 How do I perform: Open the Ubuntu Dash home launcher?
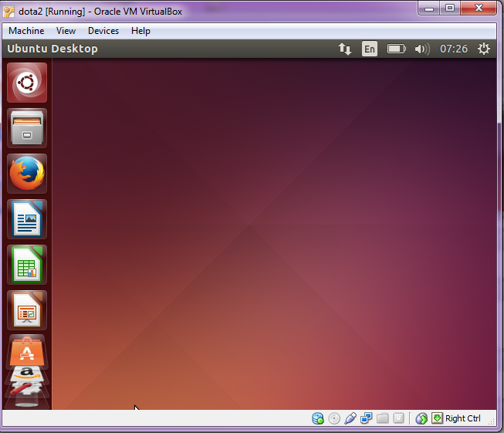coord(27,83)
